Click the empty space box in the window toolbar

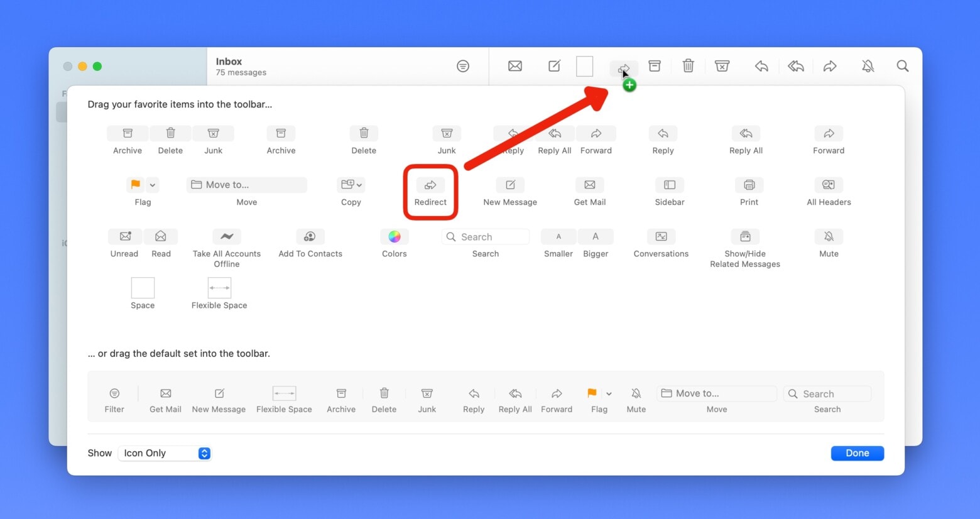coord(585,66)
